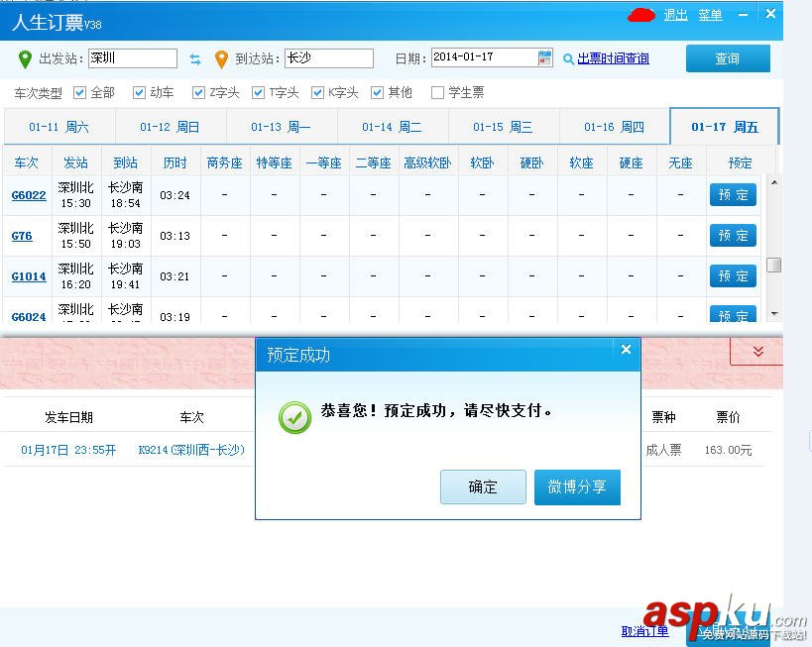
Task: Select the 01-17 周五 date tab
Action: click(725, 127)
